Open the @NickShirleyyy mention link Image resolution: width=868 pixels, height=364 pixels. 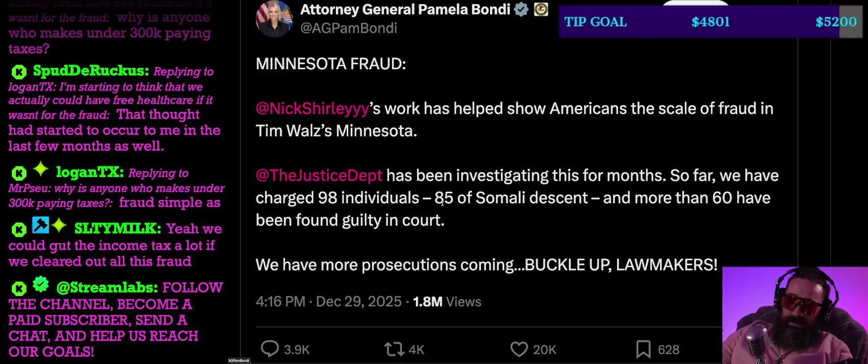coord(312,109)
